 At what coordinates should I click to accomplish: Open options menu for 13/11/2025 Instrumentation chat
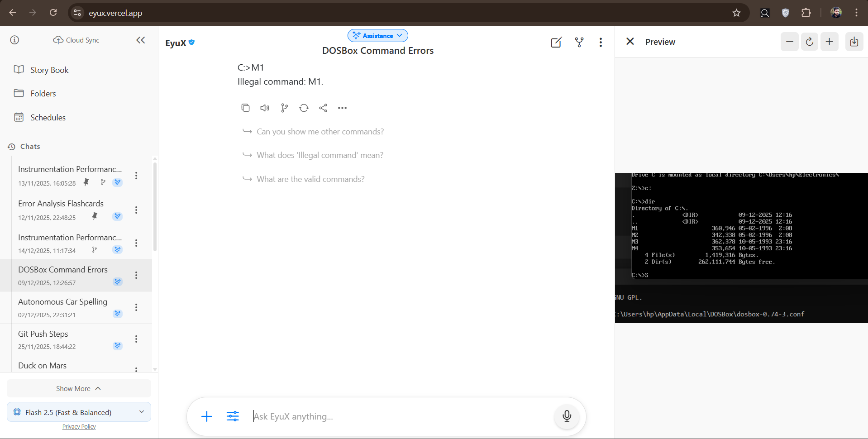click(136, 176)
